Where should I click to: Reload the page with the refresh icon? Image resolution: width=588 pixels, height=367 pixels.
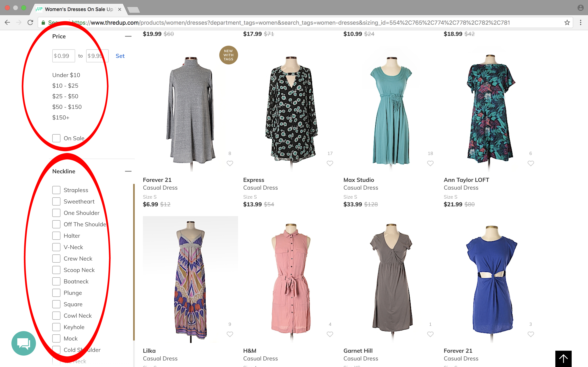click(30, 23)
